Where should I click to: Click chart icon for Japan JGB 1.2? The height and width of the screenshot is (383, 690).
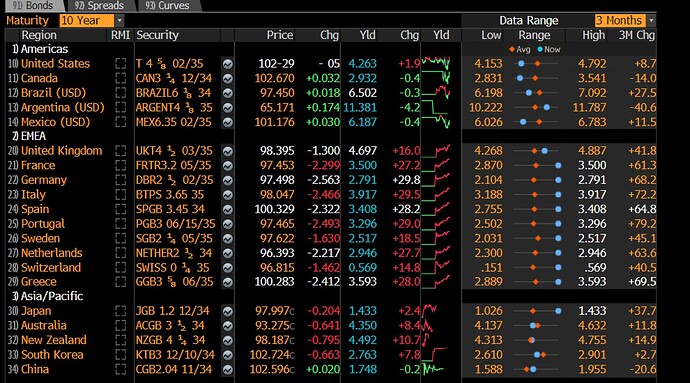tap(228, 311)
